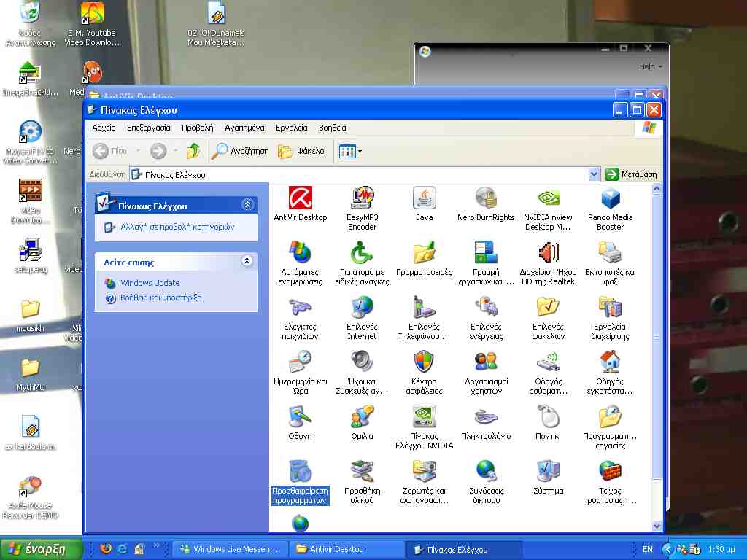The height and width of the screenshot is (560, 747).
Task: Click the Up folder toolbar button
Action: (193, 151)
